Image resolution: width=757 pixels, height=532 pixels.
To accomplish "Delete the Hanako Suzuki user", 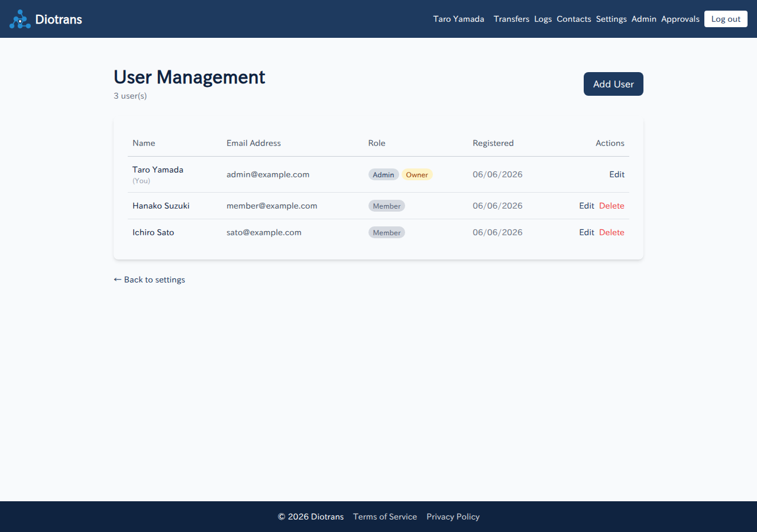I will 612,206.
